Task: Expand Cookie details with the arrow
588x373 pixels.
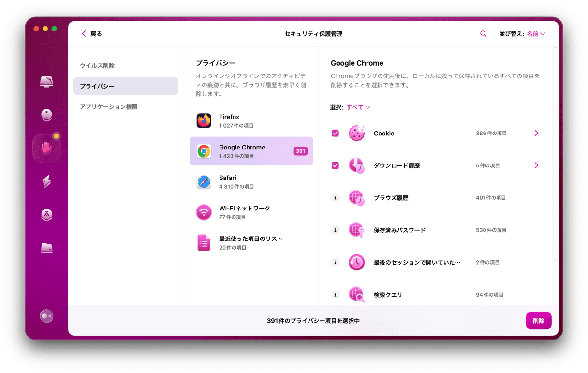Action: coord(536,133)
